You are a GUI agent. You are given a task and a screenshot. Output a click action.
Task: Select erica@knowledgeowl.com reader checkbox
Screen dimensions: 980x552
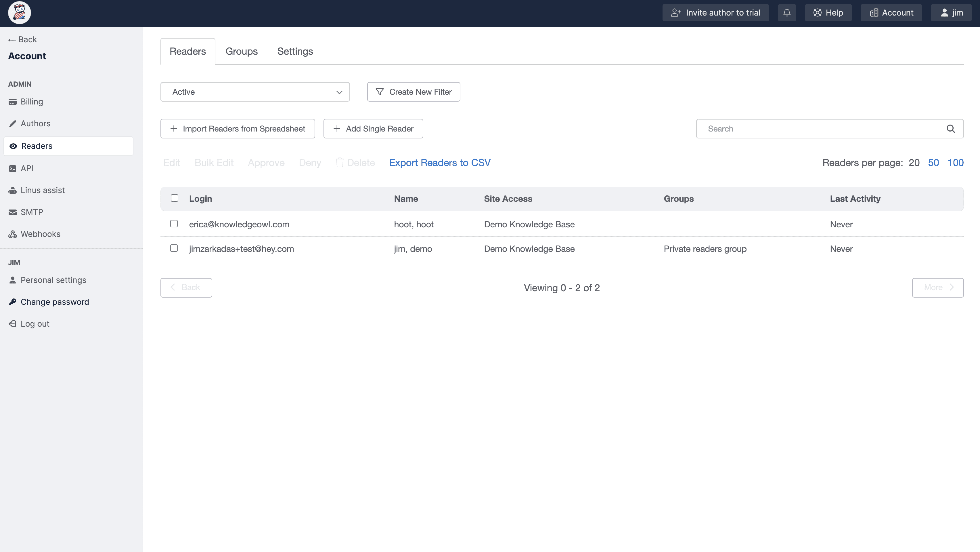coord(174,224)
